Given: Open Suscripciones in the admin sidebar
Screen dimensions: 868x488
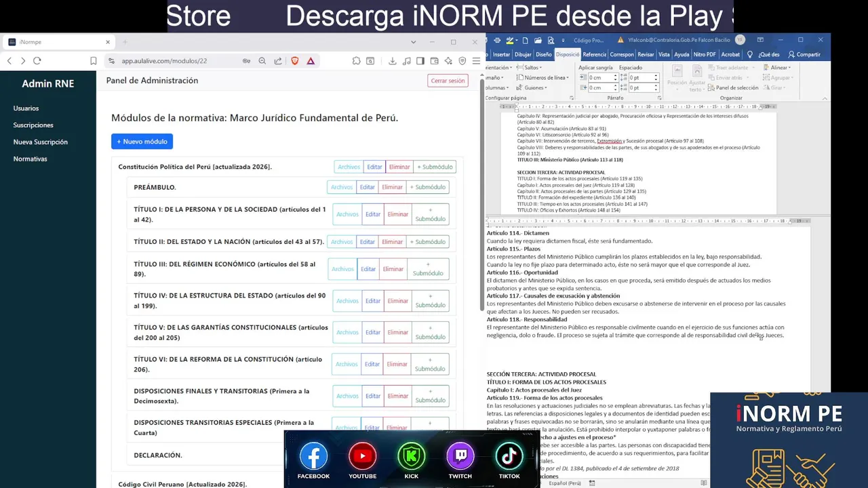Looking at the screenshot, I should coord(33,125).
